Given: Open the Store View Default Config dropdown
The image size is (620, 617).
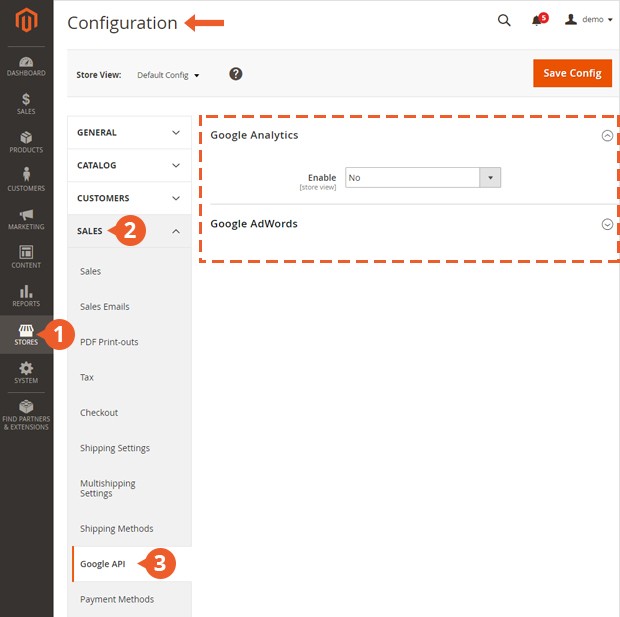Looking at the screenshot, I should point(168,75).
